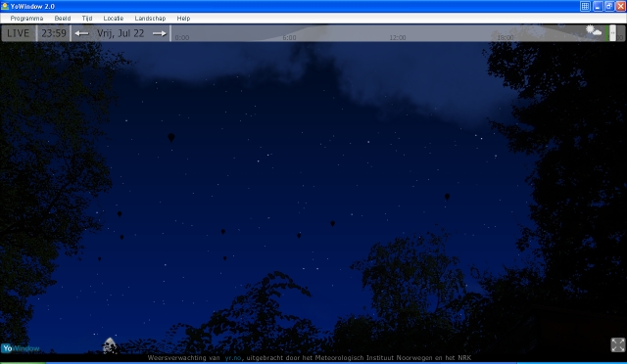
Task: Click the hot air balloon at far right
Action: coord(447,197)
